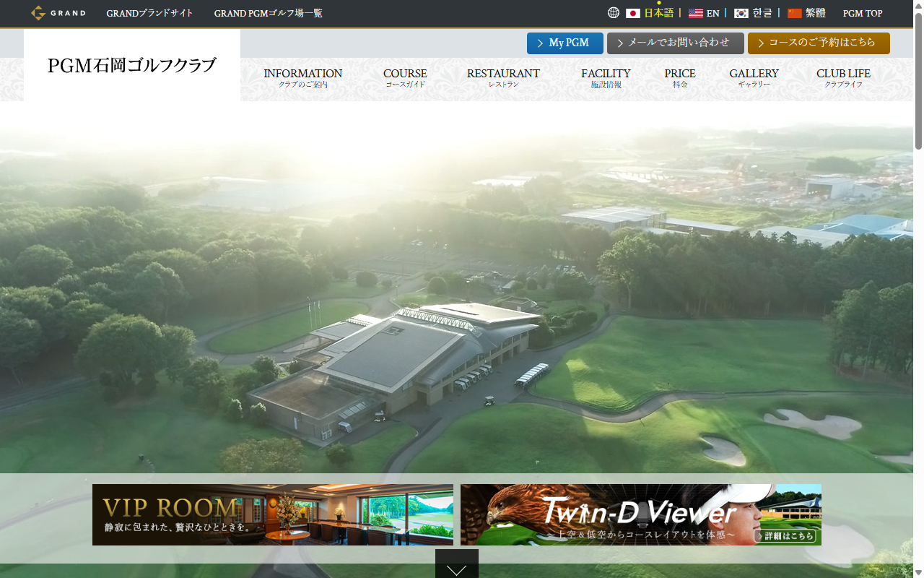Open the Twin-D Viewer banner
This screenshot has width=924, height=578.
pos(641,514)
